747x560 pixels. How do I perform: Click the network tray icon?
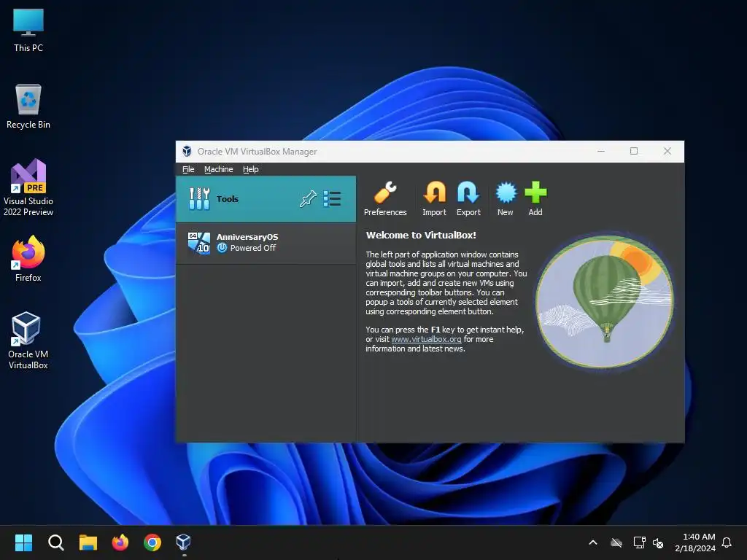coord(639,542)
